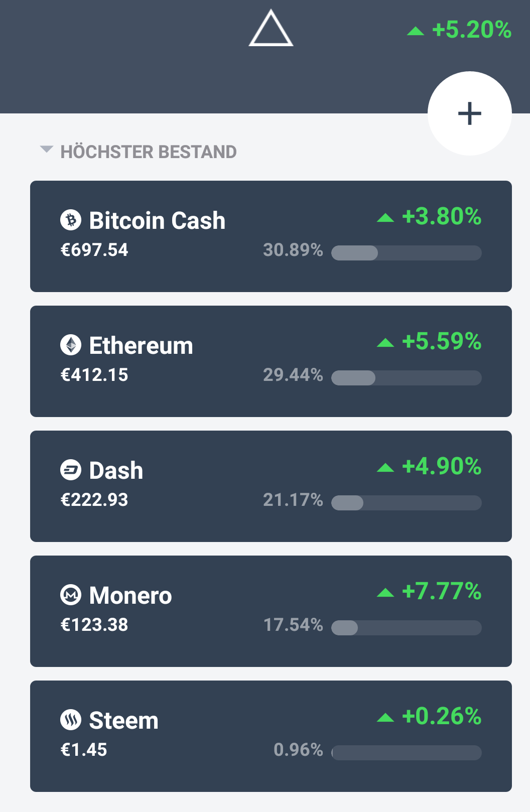Tap the white triangle logo at top
This screenshot has height=812, width=530.
271,28
